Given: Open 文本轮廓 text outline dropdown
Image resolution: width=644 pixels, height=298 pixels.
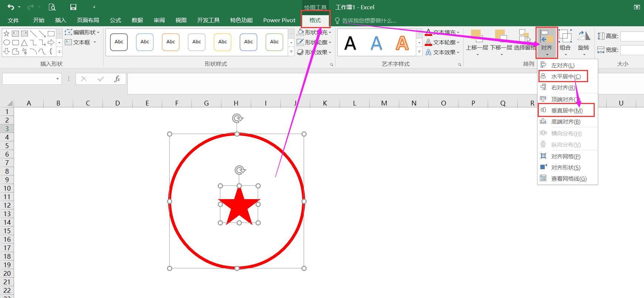Looking at the screenshot, I should pos(442,42).
